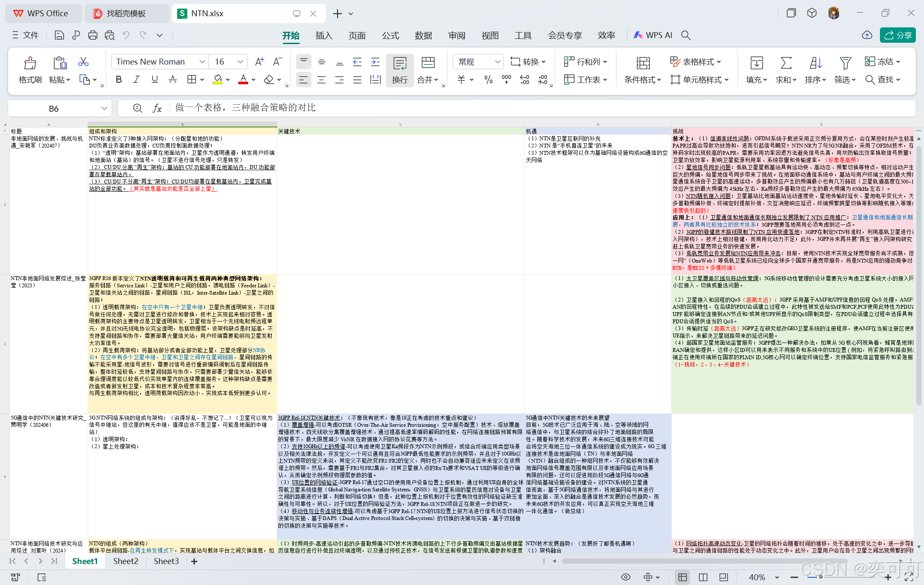Click the increase font size icon
Viewport: 924px width, 585px height.
tap(259, 62)
